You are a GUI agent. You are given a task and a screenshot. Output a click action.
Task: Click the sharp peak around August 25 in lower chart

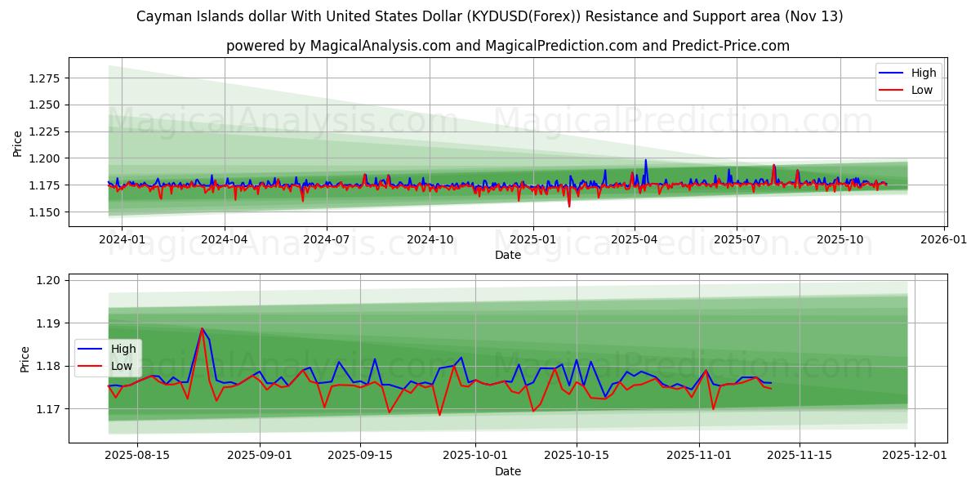click(x=201, y=329)
